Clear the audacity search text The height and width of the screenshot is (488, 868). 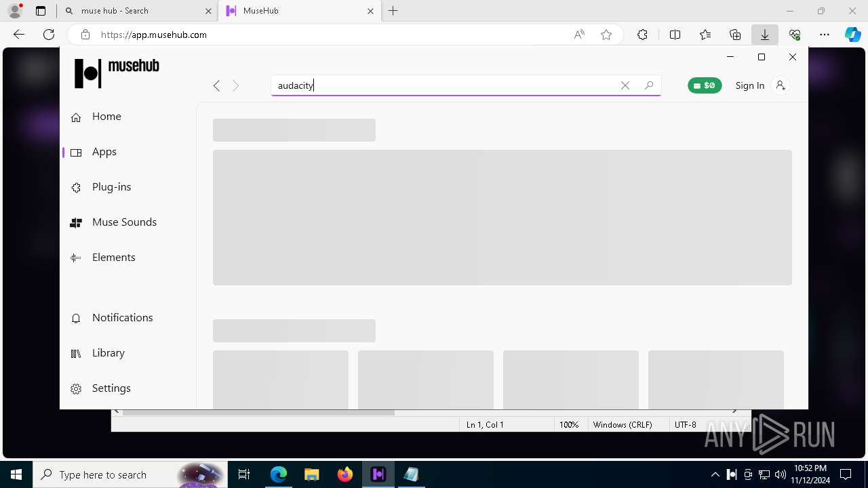pyautogui.click(x=625, y=85)
